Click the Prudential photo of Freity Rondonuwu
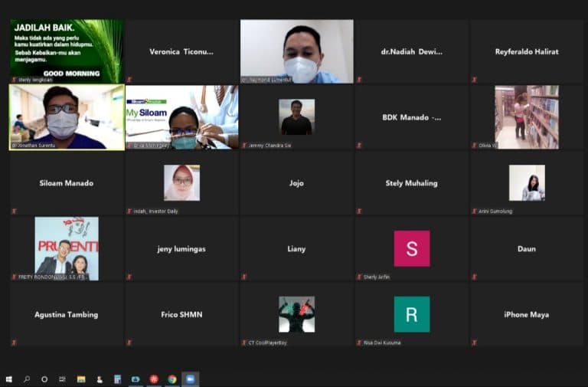Viewport: 588px width, 387px height. click(67, 248)
